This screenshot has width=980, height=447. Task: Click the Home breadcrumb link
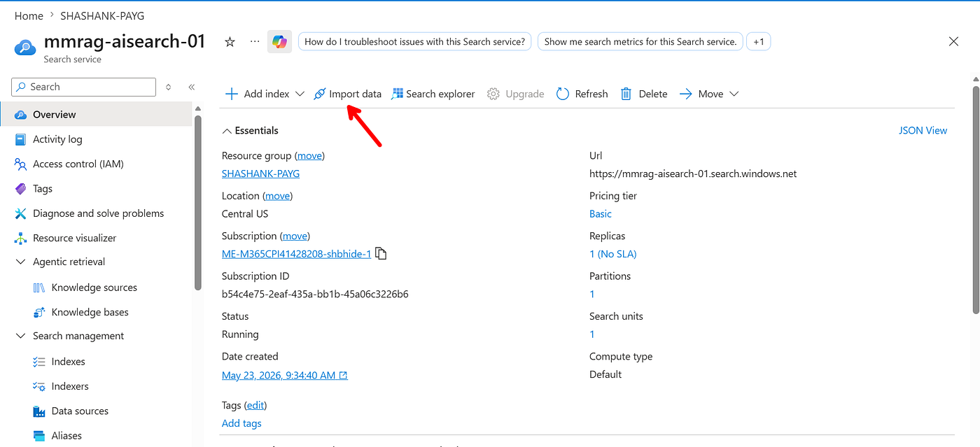pyautogui.click(x=29, y=15)
